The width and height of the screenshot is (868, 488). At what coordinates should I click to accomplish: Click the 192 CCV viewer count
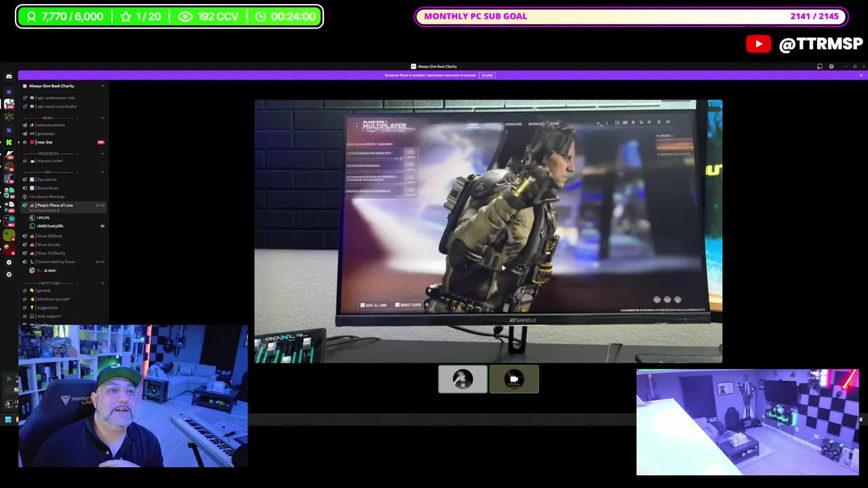tap(209, 16)
